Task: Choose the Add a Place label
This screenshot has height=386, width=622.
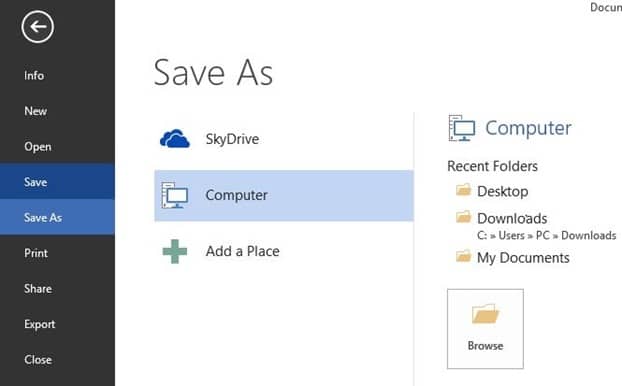Action: (x=242, y=251)
